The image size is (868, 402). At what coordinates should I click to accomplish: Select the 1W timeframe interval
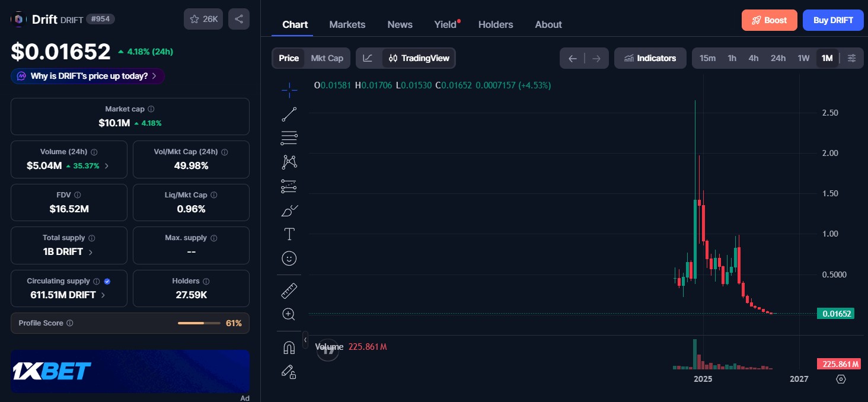coord(803,58)
